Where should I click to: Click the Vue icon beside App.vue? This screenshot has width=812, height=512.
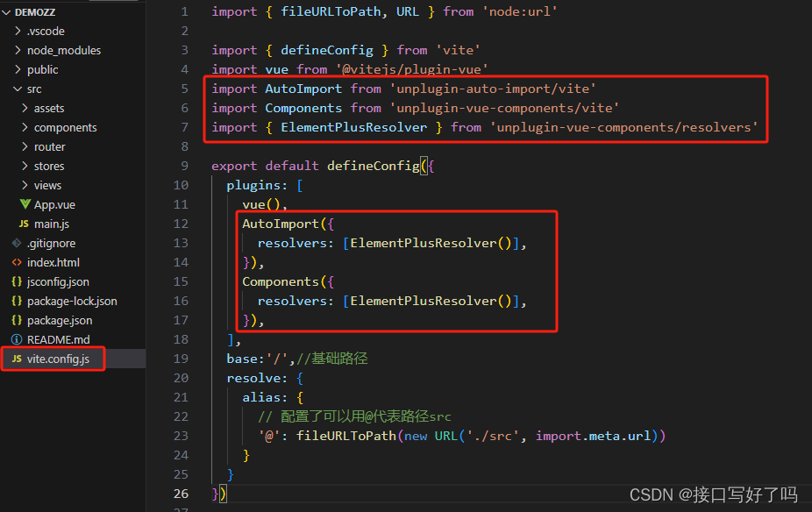pyautogui.click(x=25, y=204)
